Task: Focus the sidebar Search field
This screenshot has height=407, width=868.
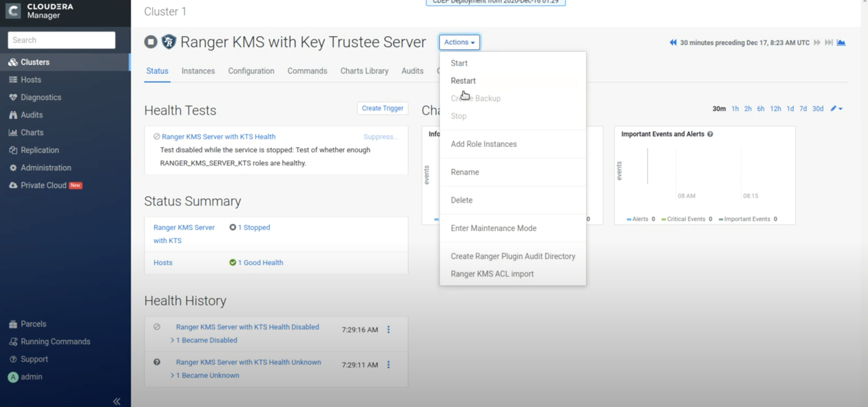Action: coord(61,40)
